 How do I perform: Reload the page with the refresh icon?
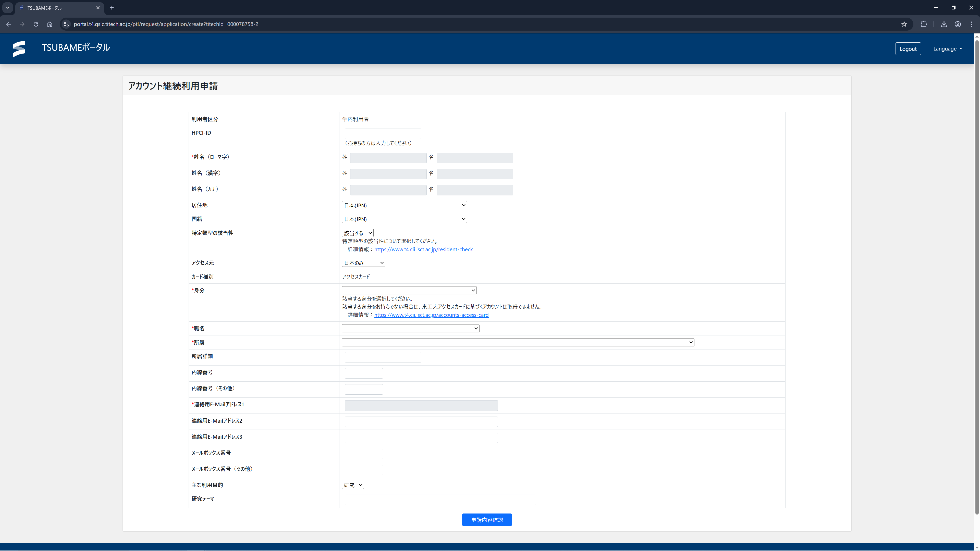click(x=36, y=24)
